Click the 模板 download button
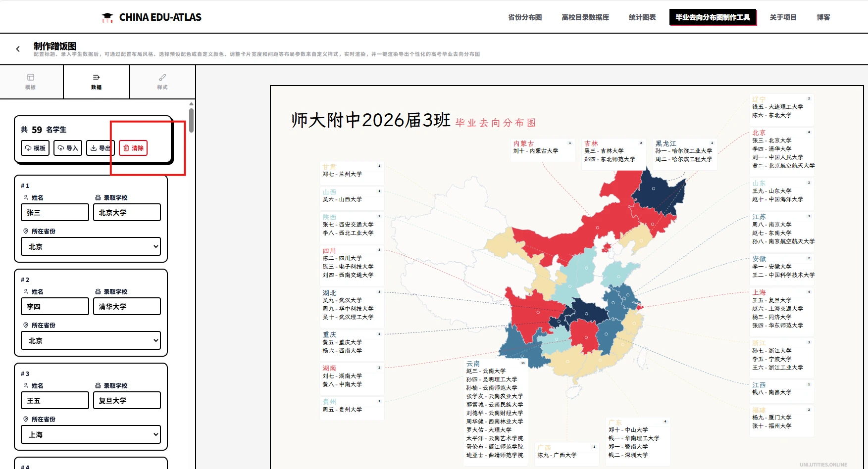The height and width of the screenshot is (469, 868). pos(35,148)
